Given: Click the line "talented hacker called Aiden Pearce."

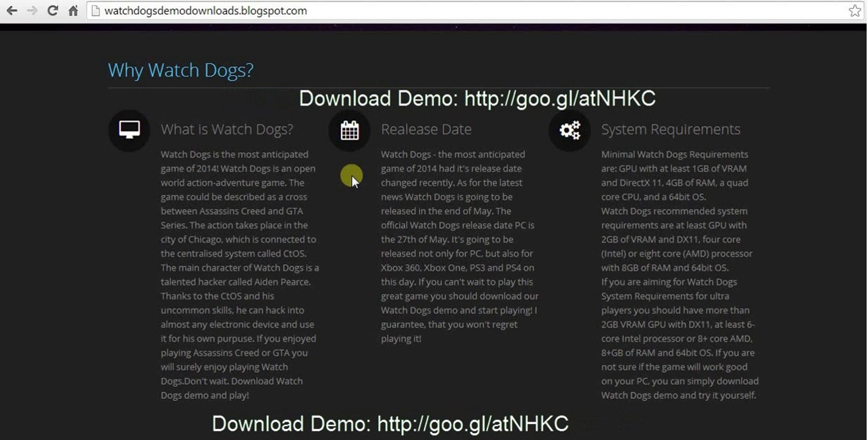Looking at the screenshot, I should [236, 282].
